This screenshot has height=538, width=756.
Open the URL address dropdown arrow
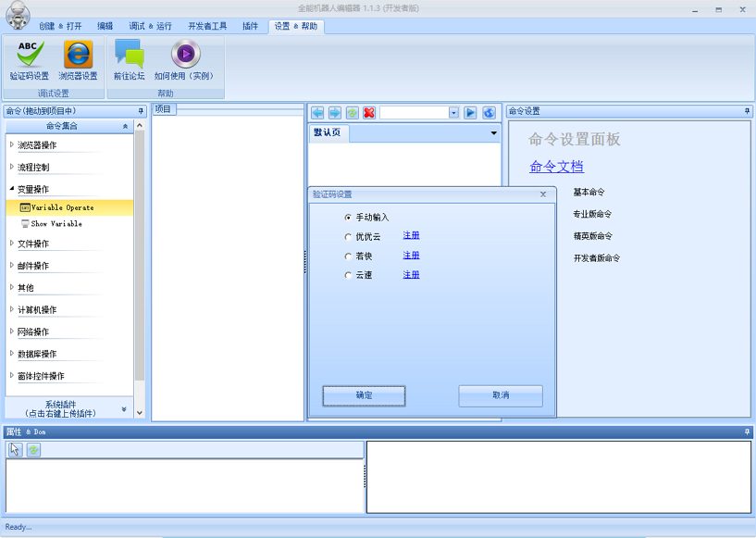pos(453,113)
